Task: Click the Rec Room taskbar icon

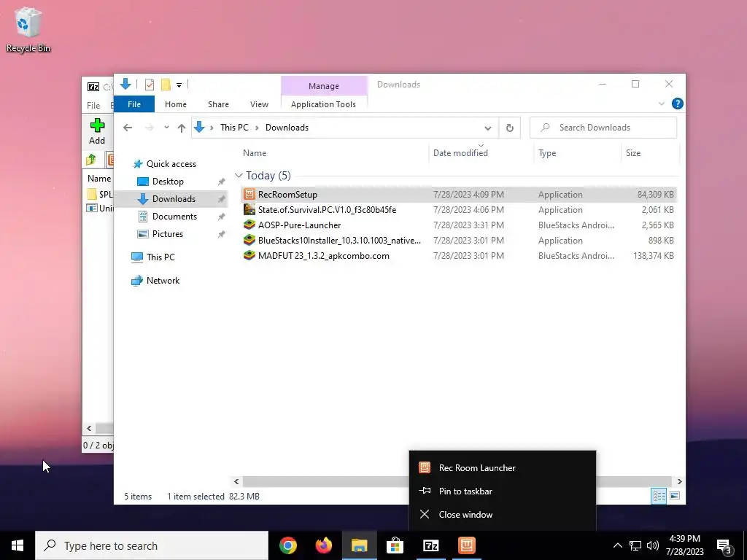Action: coord(466,545)
